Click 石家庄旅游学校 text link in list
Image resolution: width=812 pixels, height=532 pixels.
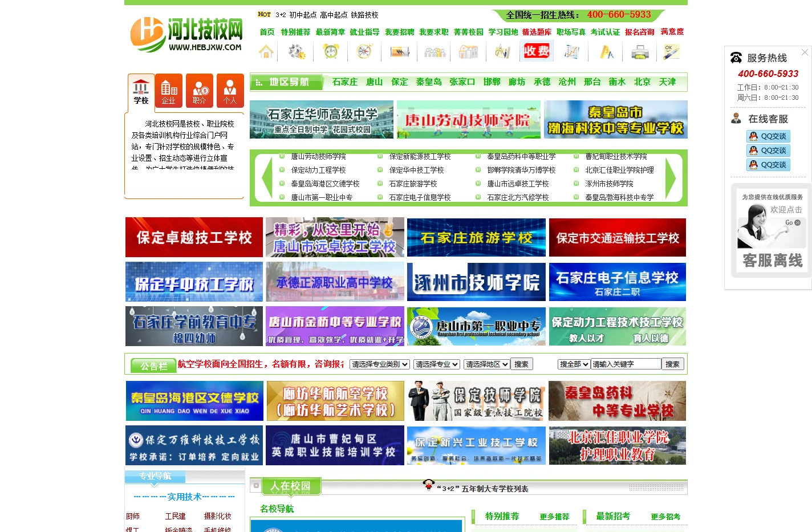(x=413, y=184)
